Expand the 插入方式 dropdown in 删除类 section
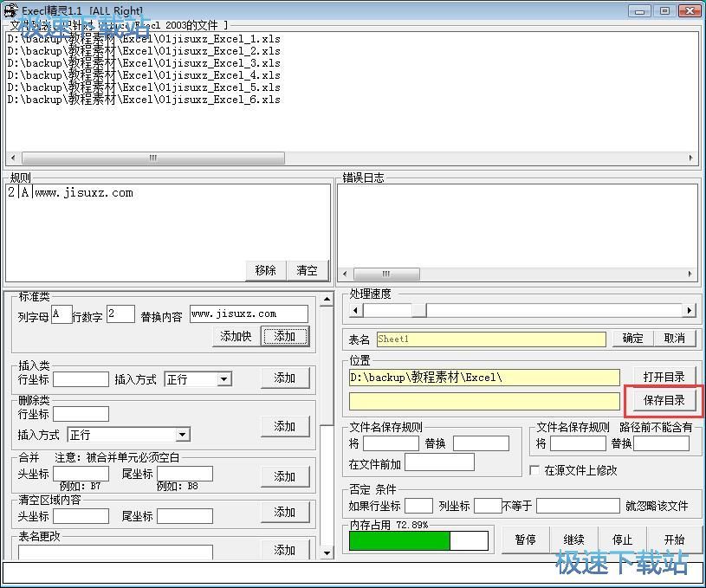 point(182,435)
